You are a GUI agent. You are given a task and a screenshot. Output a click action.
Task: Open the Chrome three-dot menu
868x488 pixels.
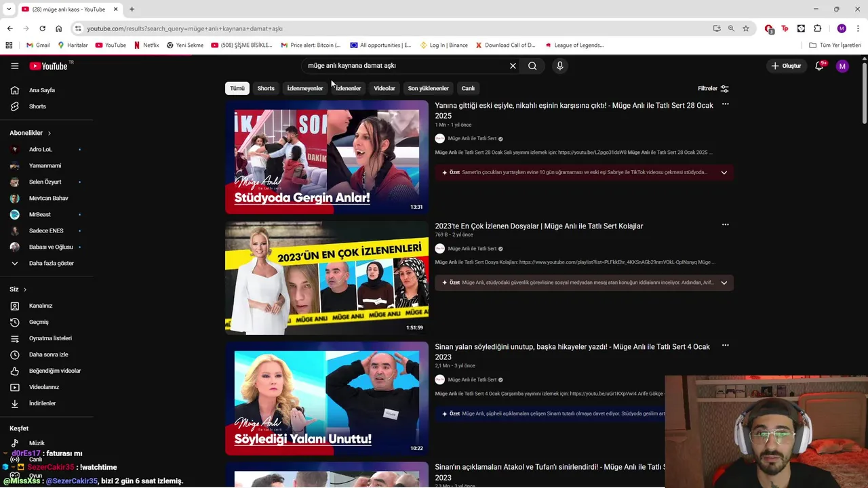tap(858, 28)
